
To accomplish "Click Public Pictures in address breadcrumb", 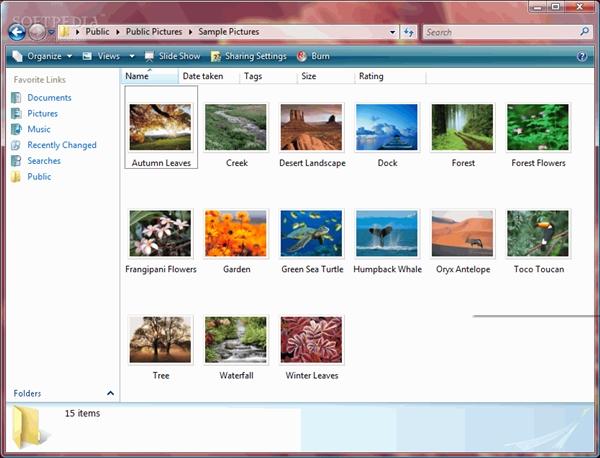I will [151, 32].
